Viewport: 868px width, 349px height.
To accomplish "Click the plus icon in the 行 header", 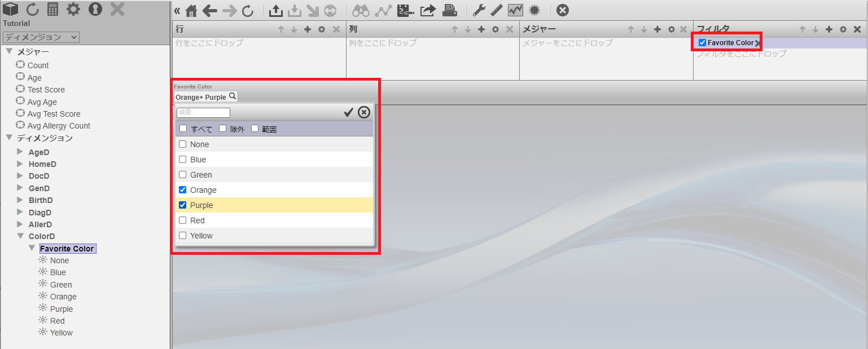I will 308,29.
